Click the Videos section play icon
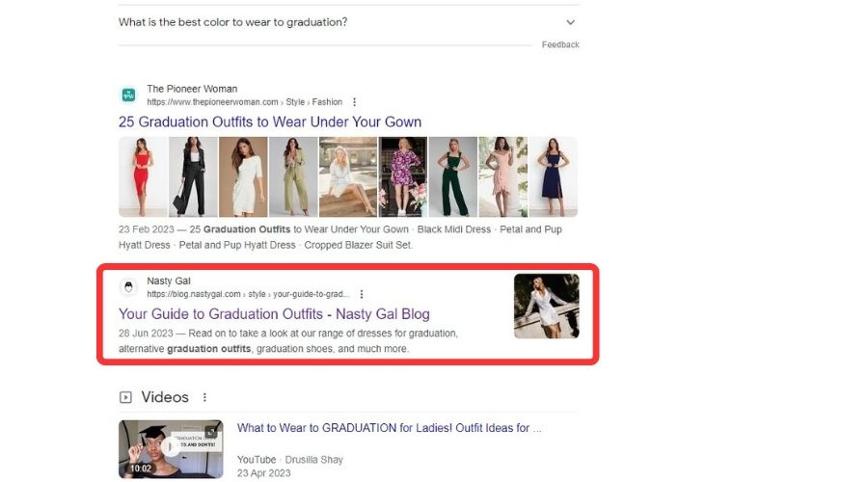 125,397
